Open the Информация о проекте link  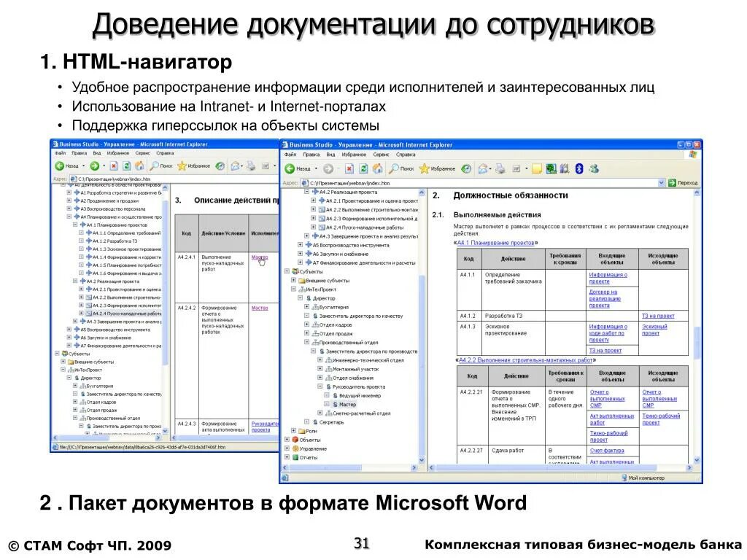click(x=608, y=278)
